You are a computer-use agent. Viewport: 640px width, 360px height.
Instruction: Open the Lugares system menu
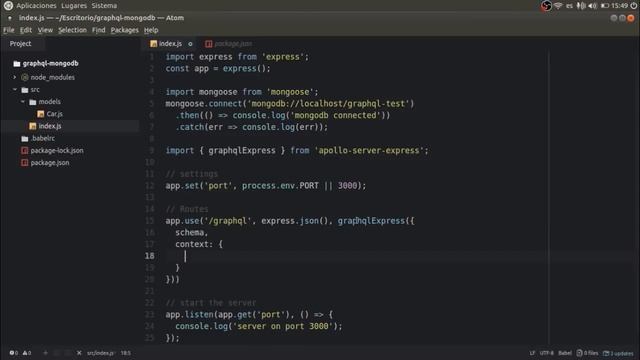coord(74,6)
